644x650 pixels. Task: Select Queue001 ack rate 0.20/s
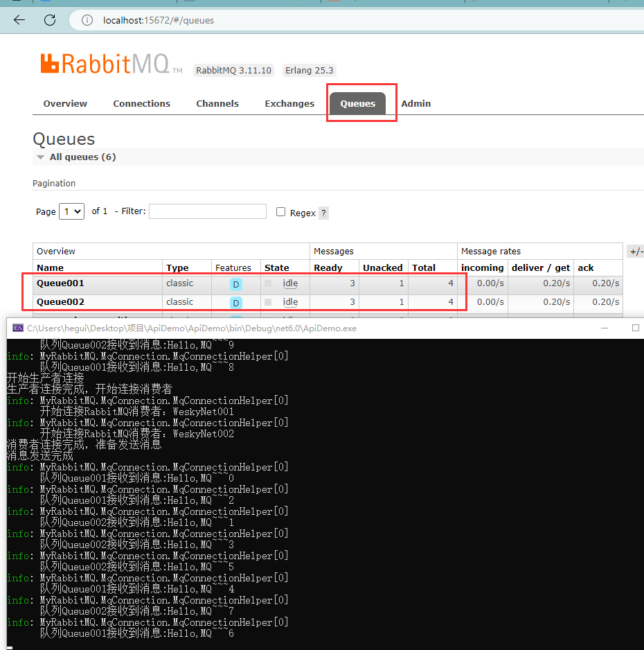tap(605, 283)
